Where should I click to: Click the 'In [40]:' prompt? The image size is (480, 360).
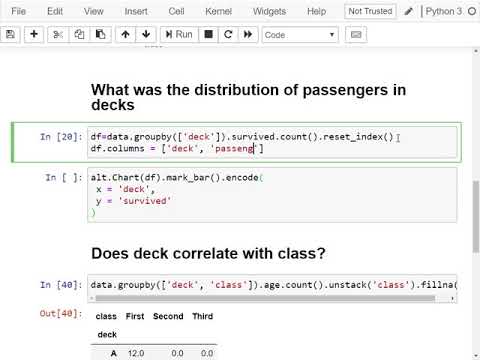61,285
